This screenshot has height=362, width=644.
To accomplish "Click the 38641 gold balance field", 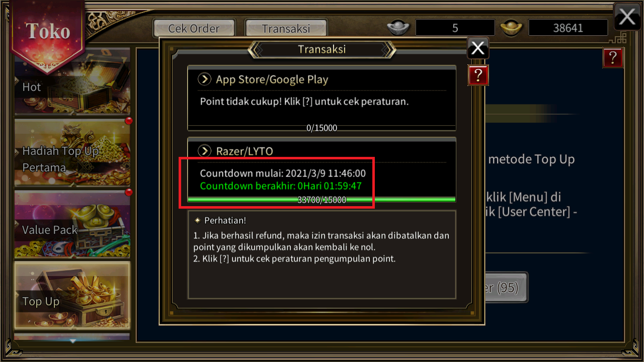I will pyautogui.click(x=568, y=28).
